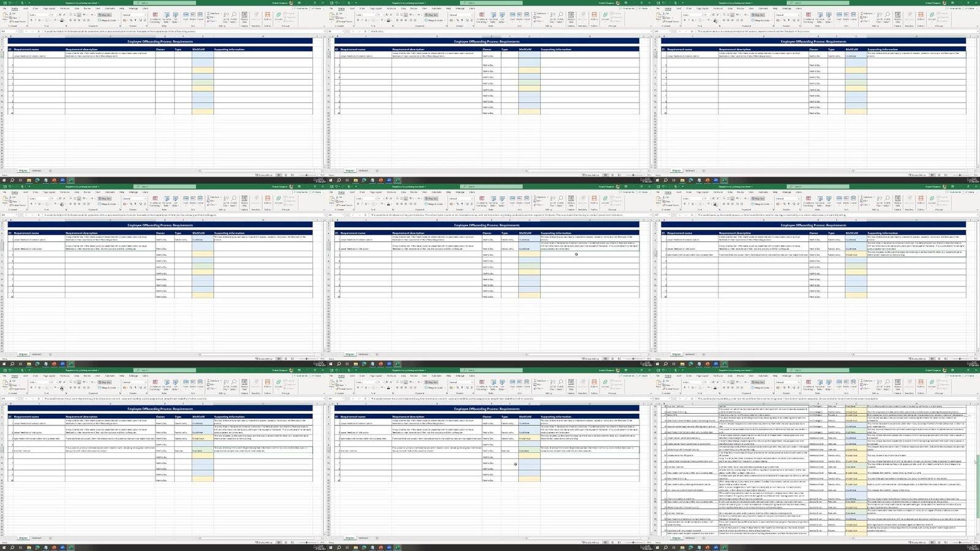Click Analyze Data in the fully populated table window
980x551 pixels.
click(x=898, y=385)
